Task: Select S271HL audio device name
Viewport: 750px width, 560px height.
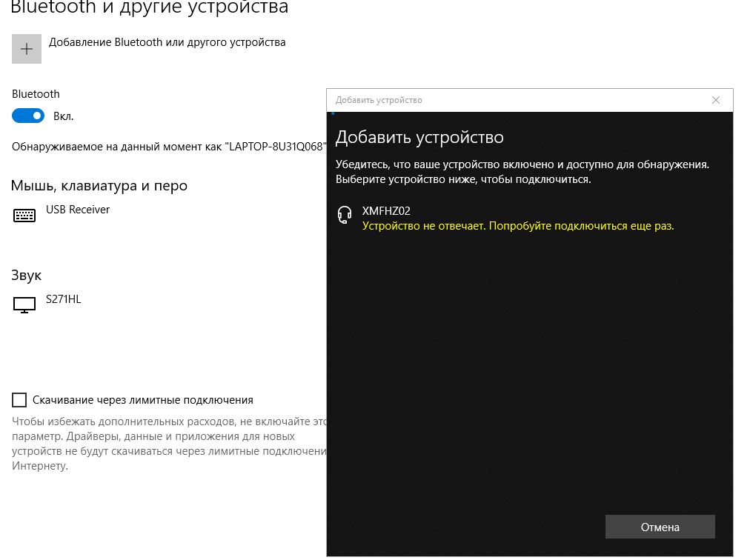Action: (x=64, y=299)
